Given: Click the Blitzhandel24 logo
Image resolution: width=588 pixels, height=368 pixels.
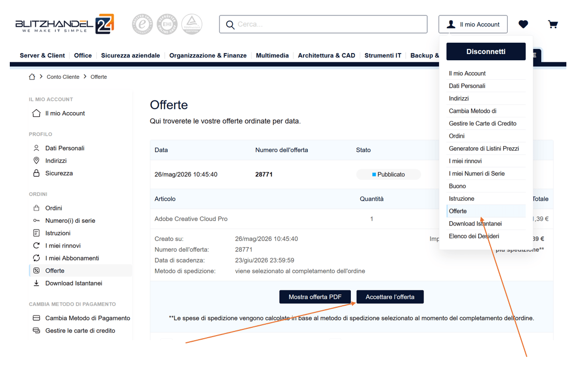Looking at the screenshot, I should point(64,24).
